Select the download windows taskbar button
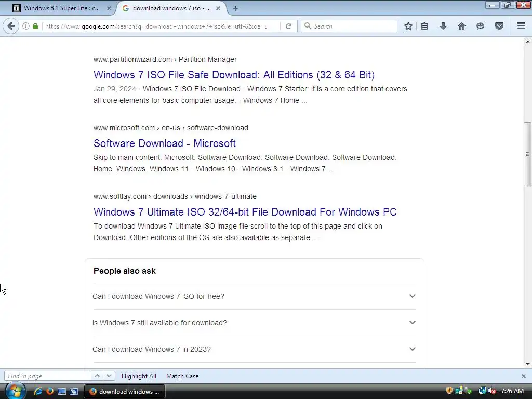532x399 pixels. 125,392
